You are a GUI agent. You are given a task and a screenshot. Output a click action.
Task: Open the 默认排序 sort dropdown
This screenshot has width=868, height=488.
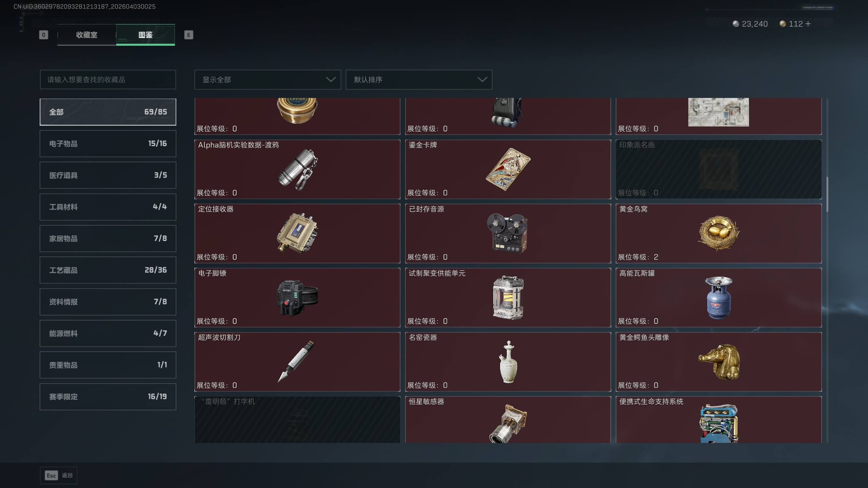[x=419, y=80]
